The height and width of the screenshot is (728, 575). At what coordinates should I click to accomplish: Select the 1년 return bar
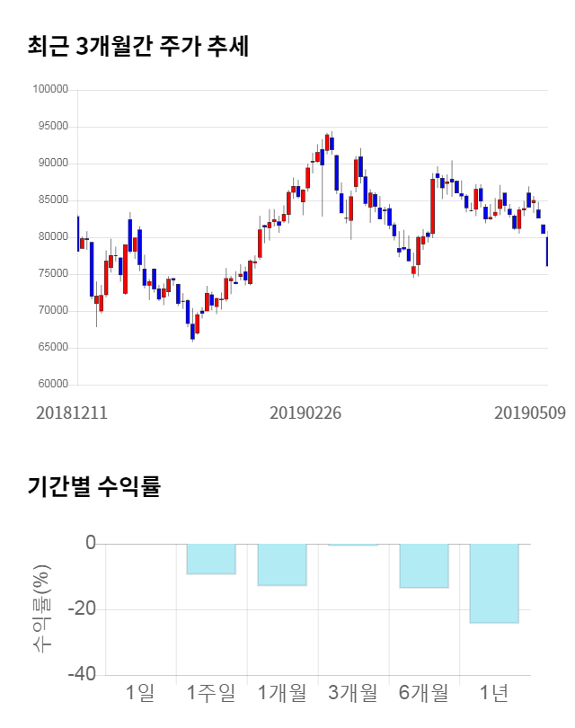pos(494,582)
